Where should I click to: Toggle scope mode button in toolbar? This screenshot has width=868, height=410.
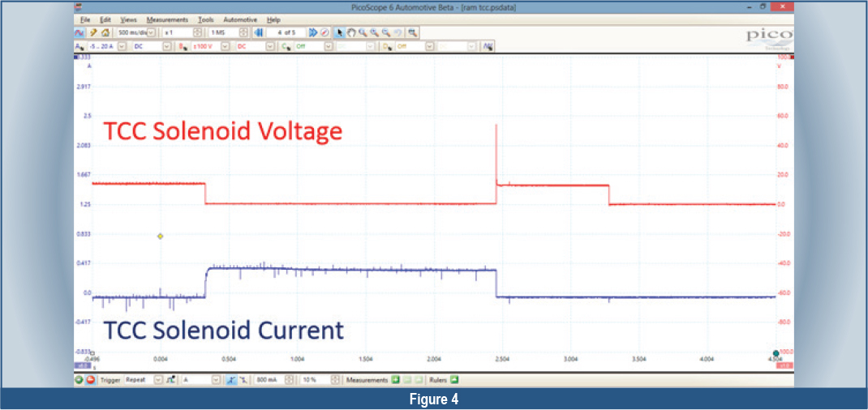coord(79,32)
